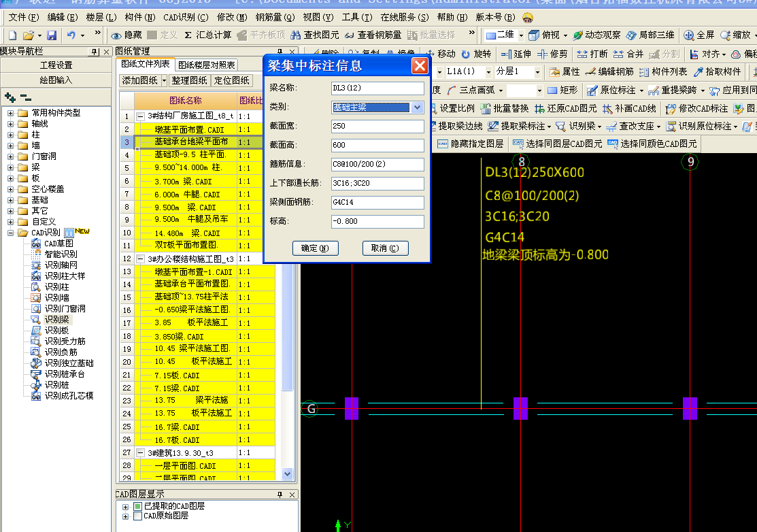Viewport: 757px width, 532px height.
Task: Open the CAD识别(C) menu
Action: (x=186, y=18)
